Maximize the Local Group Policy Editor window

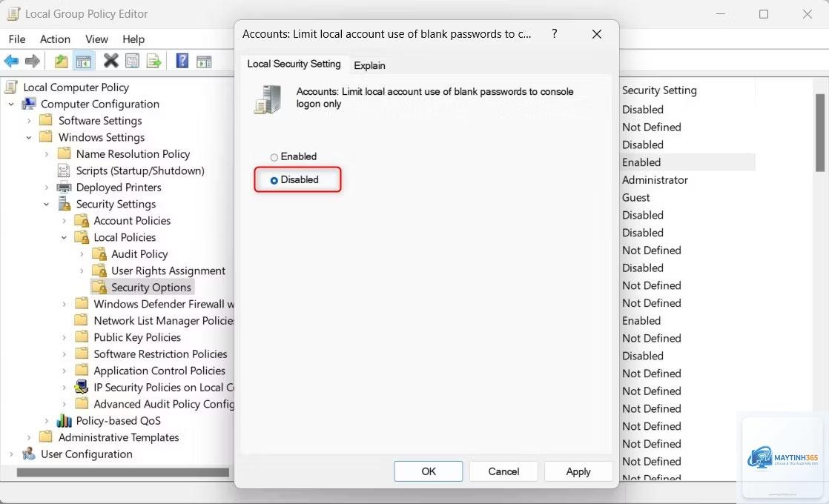(x=764, y=14)
